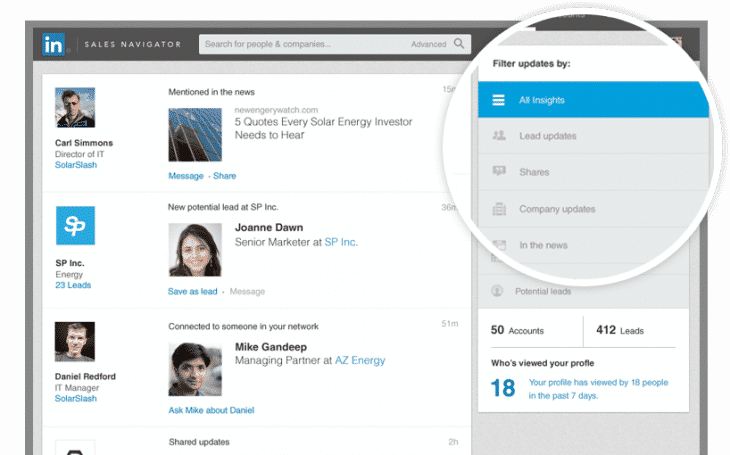
Task: Open the SP Inc. company logo
Action: coord(75,226)
